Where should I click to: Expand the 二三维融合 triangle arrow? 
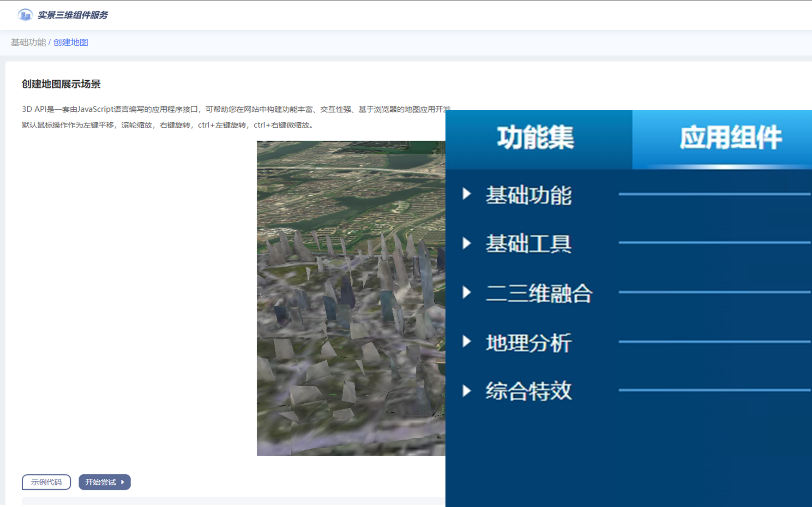click(467, 292)
